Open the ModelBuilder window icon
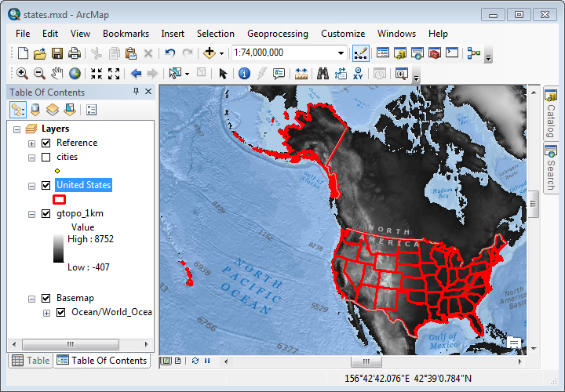The height and width of the screenshot is (392, 565). coord(473,53)
